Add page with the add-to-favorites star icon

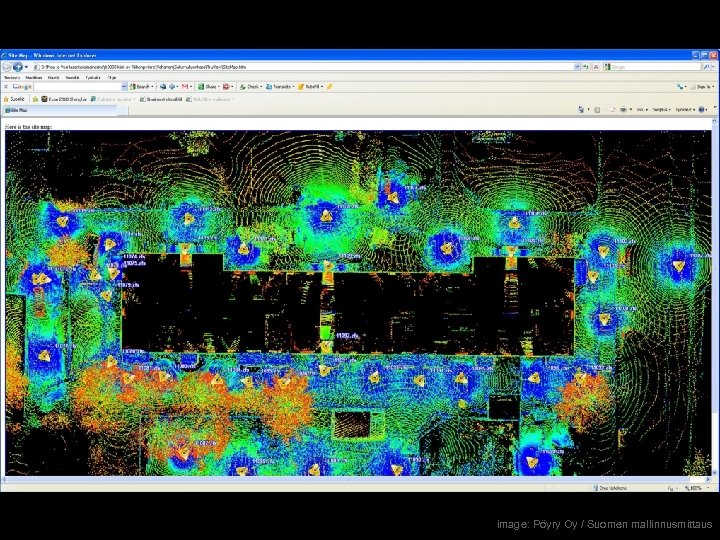coord(35,99)
